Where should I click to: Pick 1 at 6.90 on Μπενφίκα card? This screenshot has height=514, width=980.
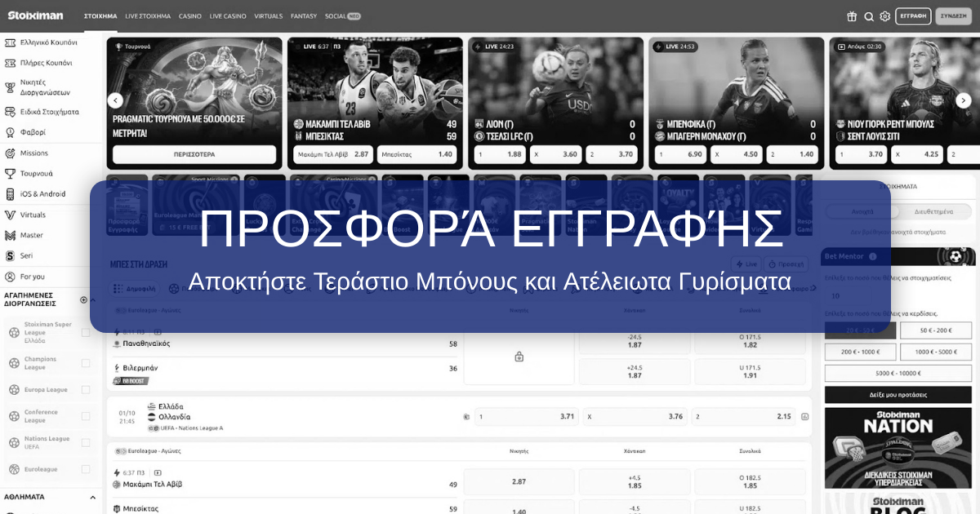(681, 154)
